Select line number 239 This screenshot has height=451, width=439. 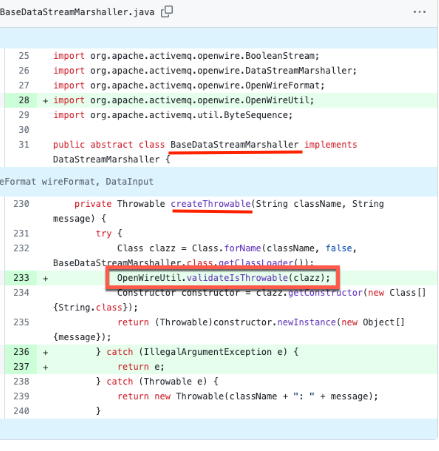pyautogui.click(x=21, y=396)
